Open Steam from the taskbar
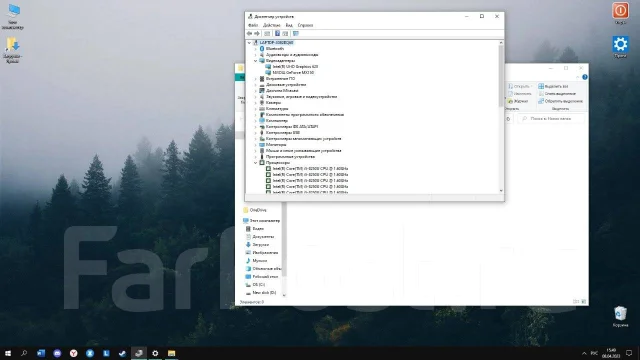 (x=122, y=353)
